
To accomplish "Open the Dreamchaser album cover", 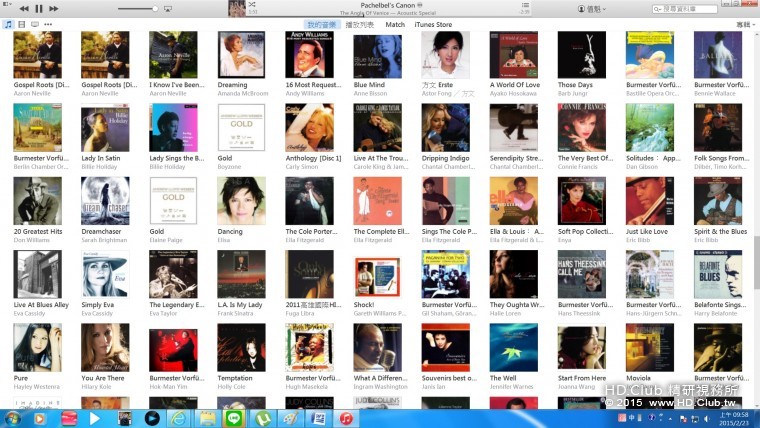I will (105, 201).
